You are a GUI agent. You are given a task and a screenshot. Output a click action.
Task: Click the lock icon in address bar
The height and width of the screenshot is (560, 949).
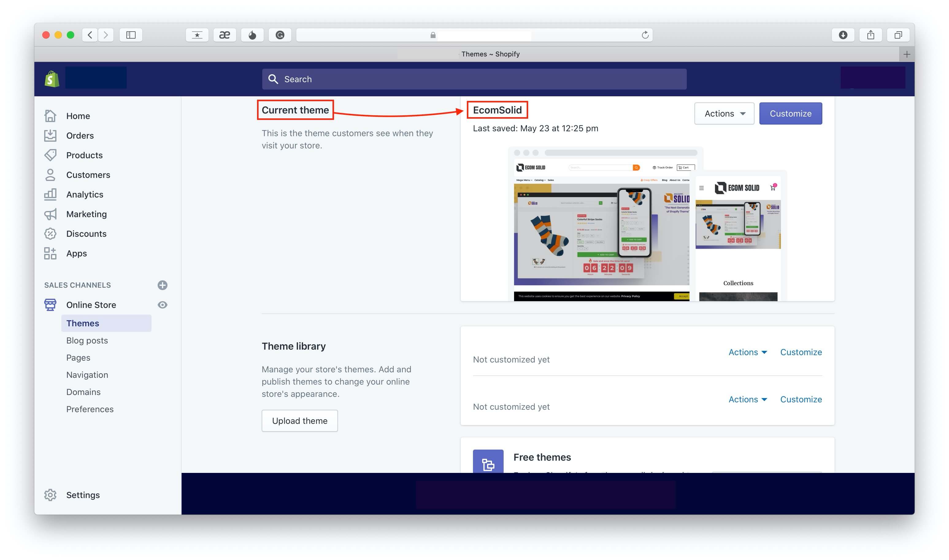433,35
